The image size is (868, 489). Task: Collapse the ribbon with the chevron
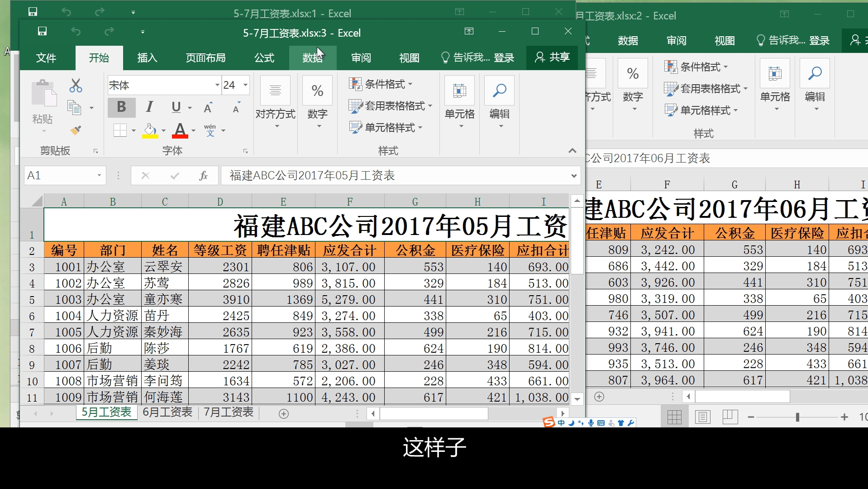coord(572,151)
